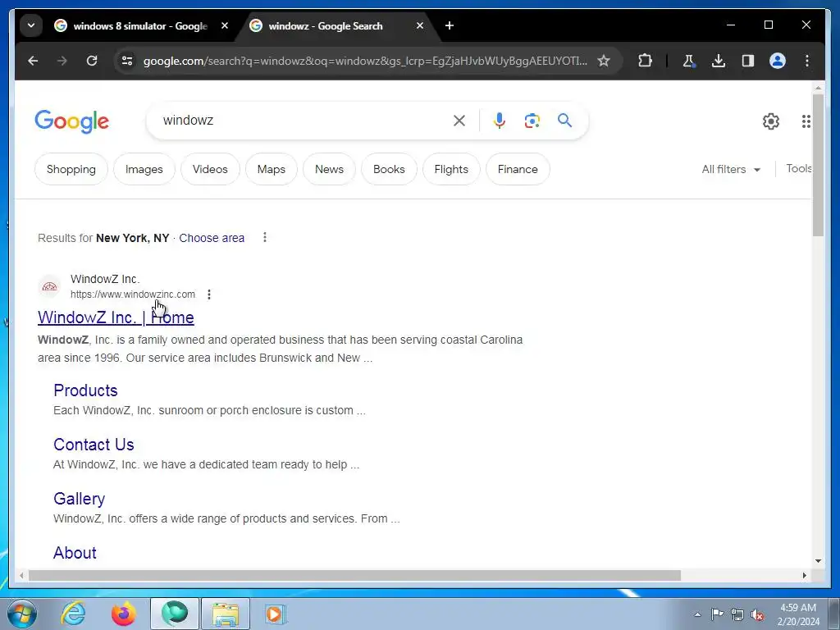Click into the 'windowz' search field

point(303,121)
